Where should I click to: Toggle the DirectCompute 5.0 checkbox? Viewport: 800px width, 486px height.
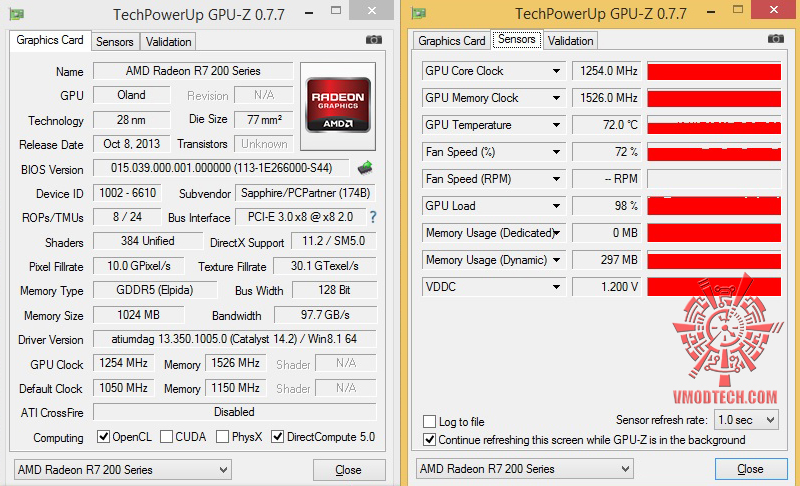[278, 437]
